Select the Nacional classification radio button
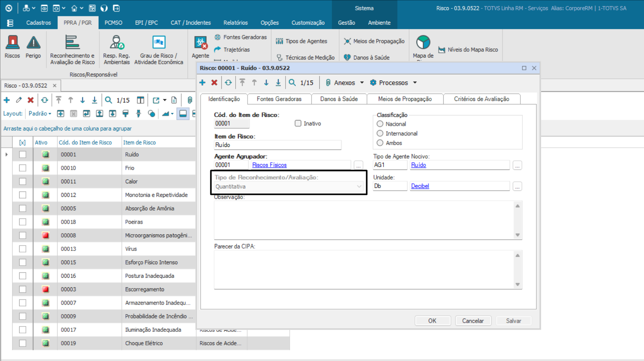This screenshot has width=644, height=361. [380, 124]
